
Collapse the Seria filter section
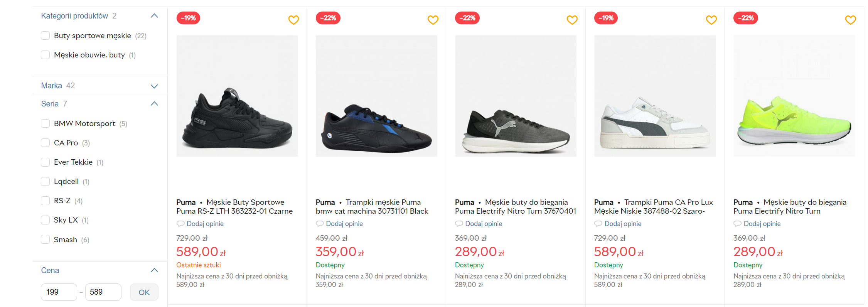click(154, 104)
